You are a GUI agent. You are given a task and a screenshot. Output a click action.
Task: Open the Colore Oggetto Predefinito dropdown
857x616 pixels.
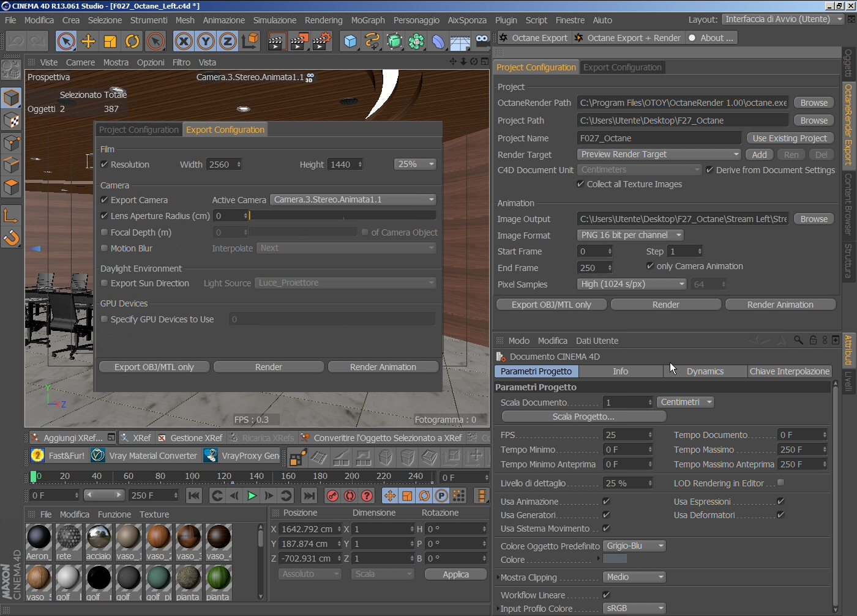click(x=635, y=546)
